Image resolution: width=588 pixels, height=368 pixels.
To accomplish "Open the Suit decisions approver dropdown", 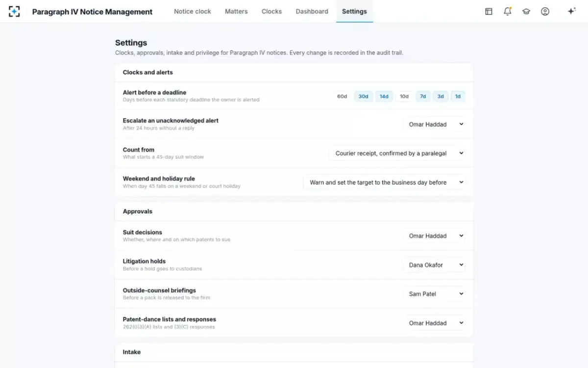I will [434, 236].
